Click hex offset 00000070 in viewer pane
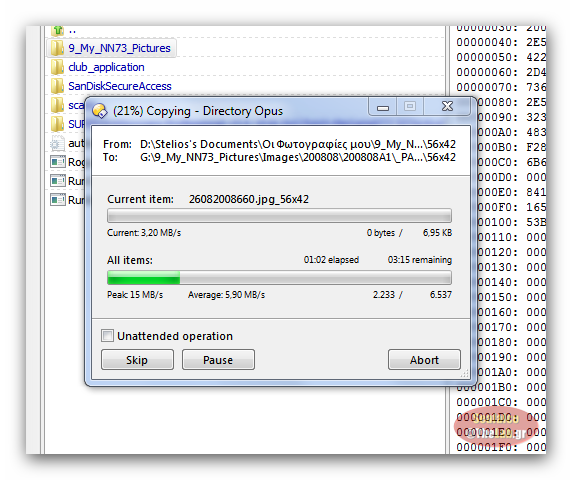 coord(487,87)
